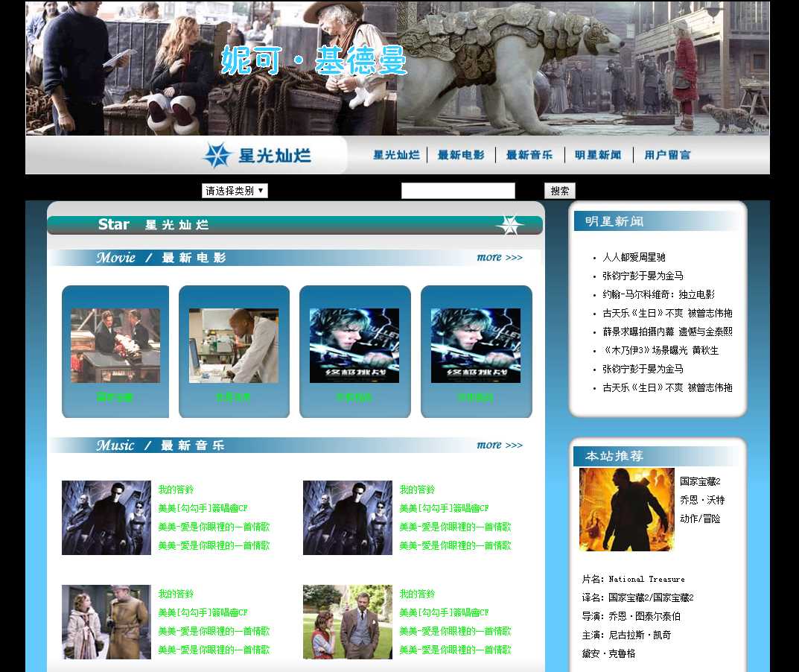Image resolution: width=799 pixels, height=672 pixels.
Task: Click the blue star logo beside 星光灿烂
Action: coord(217,155)
